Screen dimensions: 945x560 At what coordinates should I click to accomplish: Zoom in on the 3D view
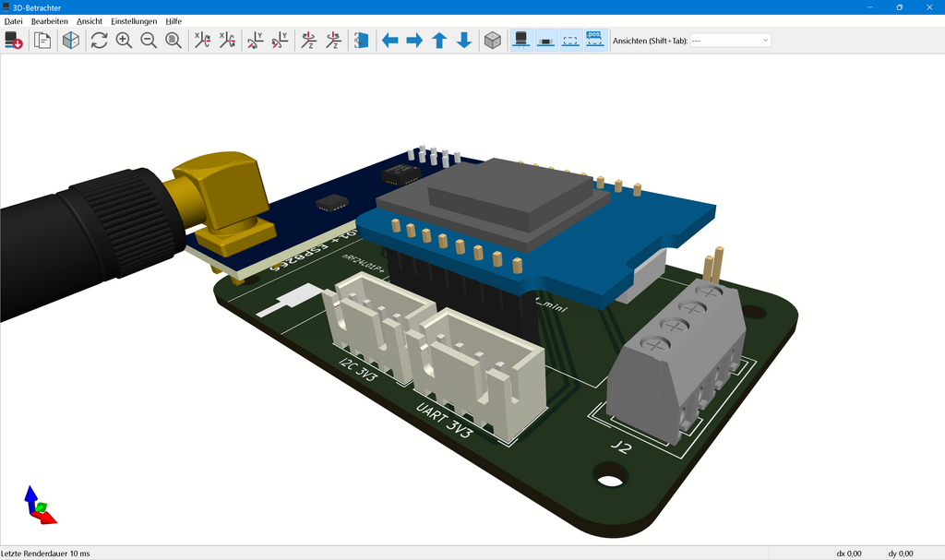click(124, 41)
